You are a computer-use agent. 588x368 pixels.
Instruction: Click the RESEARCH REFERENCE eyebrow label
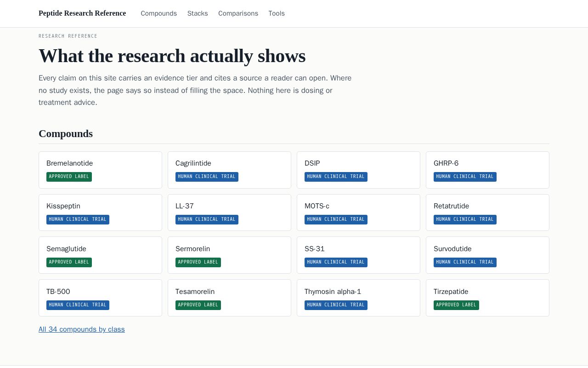coord(68,36)
